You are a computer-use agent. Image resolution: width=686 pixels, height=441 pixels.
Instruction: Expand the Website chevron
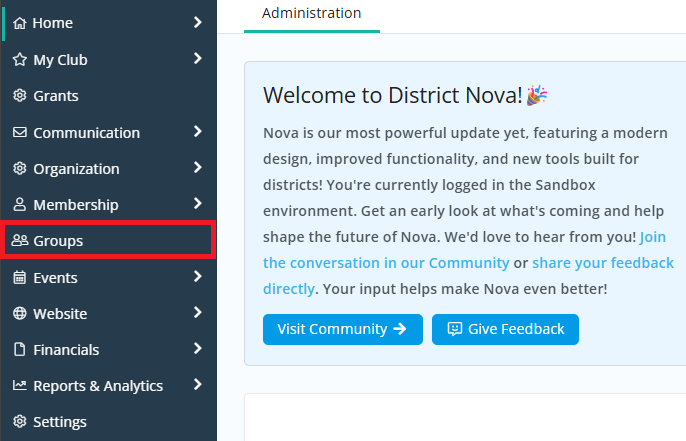(x=198, y=312)
